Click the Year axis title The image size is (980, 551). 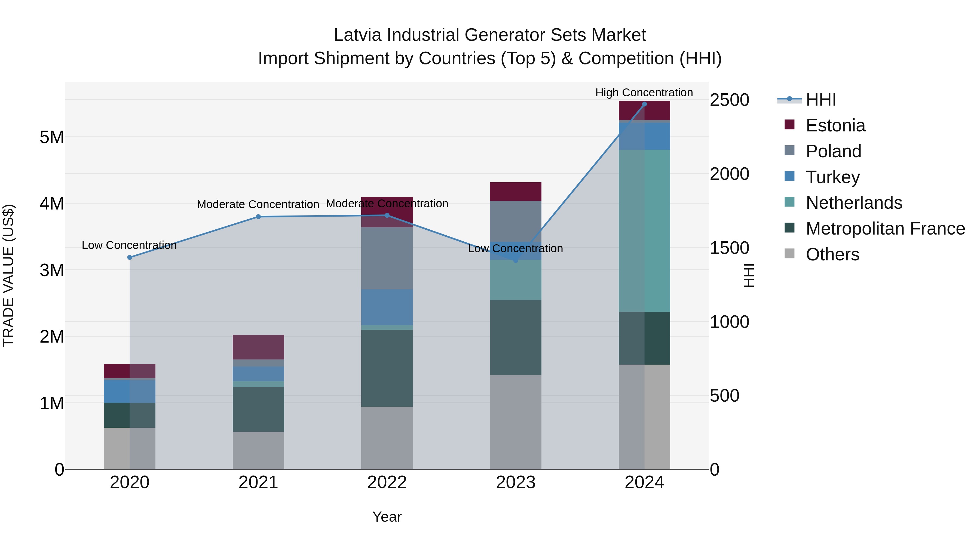[387, 517]
